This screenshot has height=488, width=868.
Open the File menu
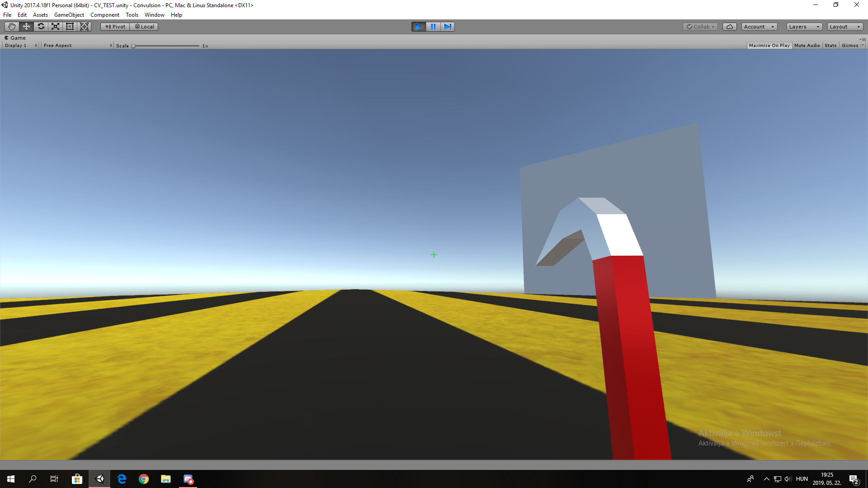pos(7,15)
